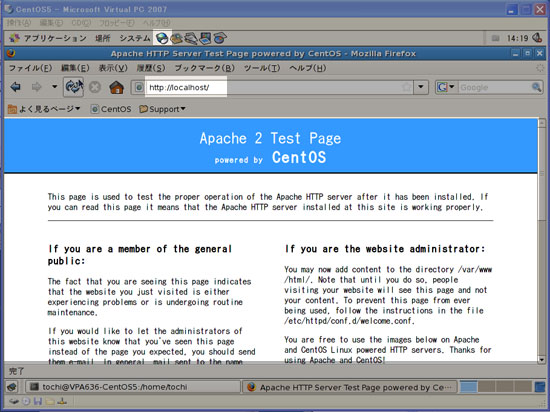The image size is (550, 412).
Task: Select the first workspace in the switcher
Action: click(468, 387)
